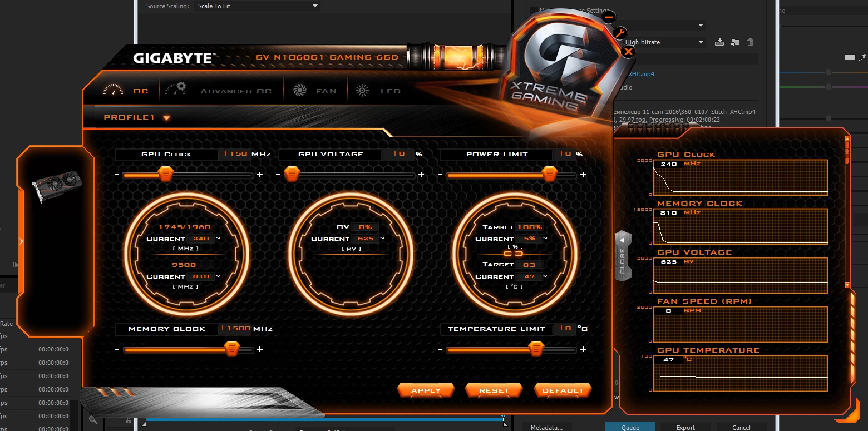The image size is (868, 431).
Task: Open the Fan settings tab
Action: pos(315,91)
